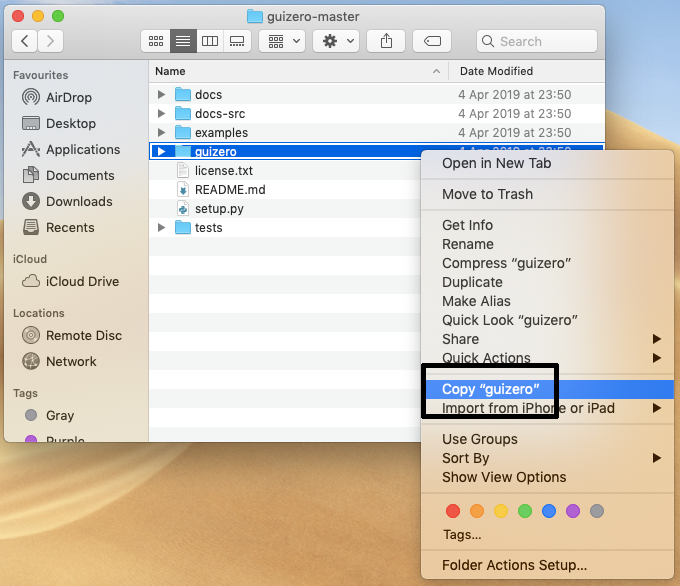Open the item grouping dropdown
Screen dimensions: 680x586
coord(282,41)
